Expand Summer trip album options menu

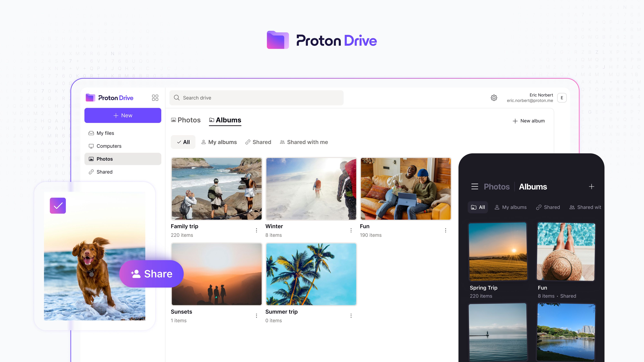[x=351, y=316]
